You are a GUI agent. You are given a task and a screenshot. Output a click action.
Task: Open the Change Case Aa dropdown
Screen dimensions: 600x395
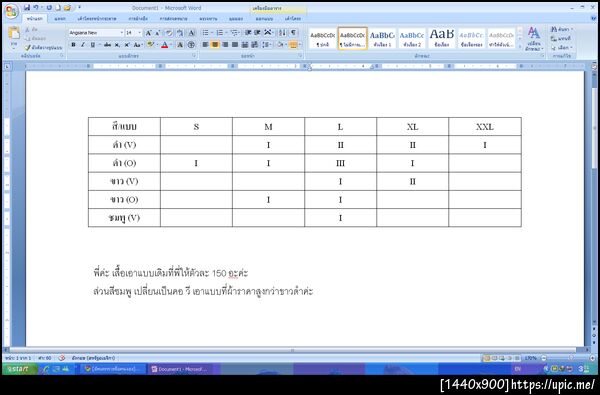click(x=137, y=45)
